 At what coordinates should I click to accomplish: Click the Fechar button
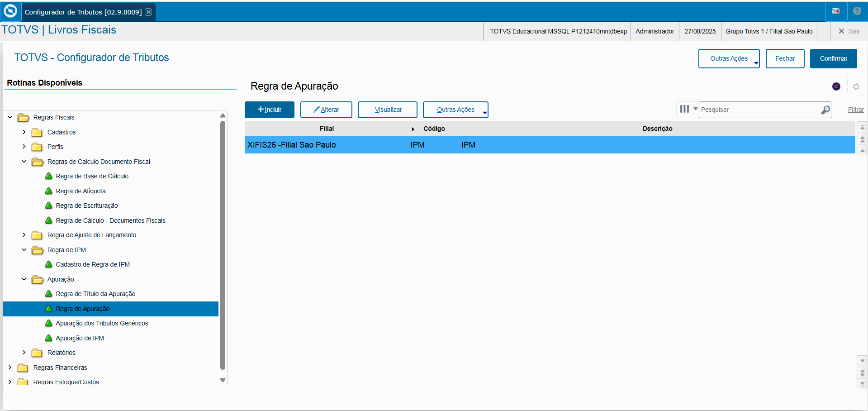[785, 58]
